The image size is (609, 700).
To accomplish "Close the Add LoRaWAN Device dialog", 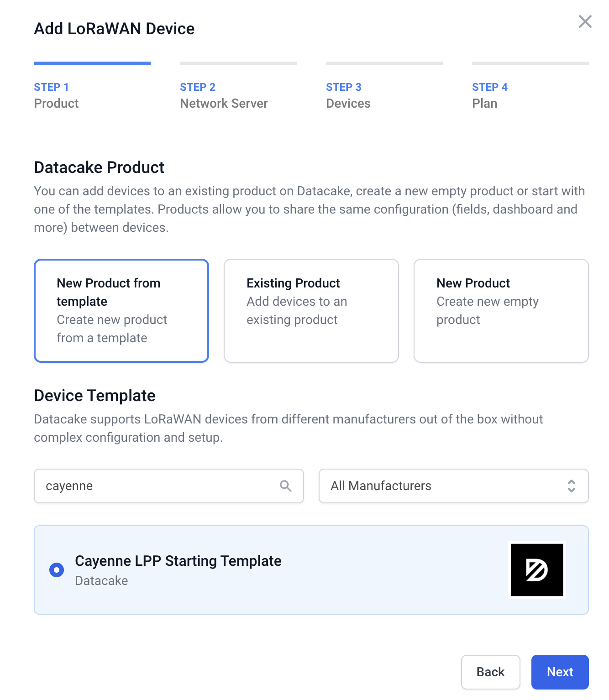I will click(585, 21).
